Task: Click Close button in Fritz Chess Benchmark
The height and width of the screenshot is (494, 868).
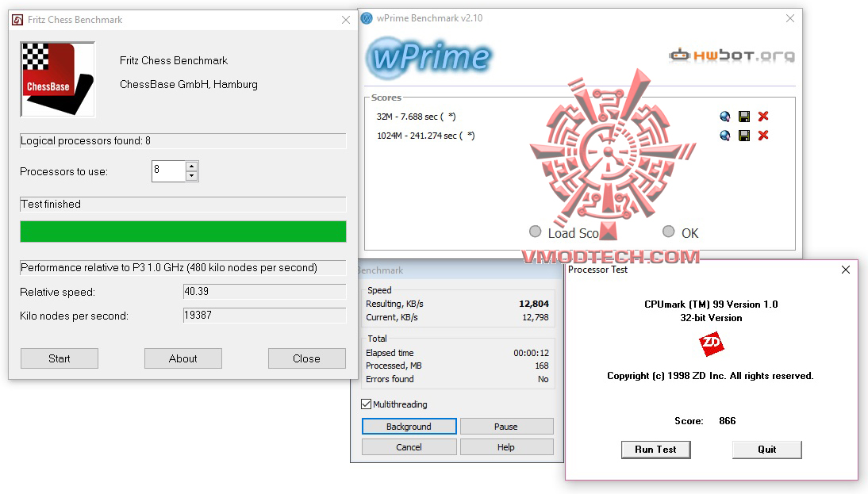Action: [x=307, y=358]
